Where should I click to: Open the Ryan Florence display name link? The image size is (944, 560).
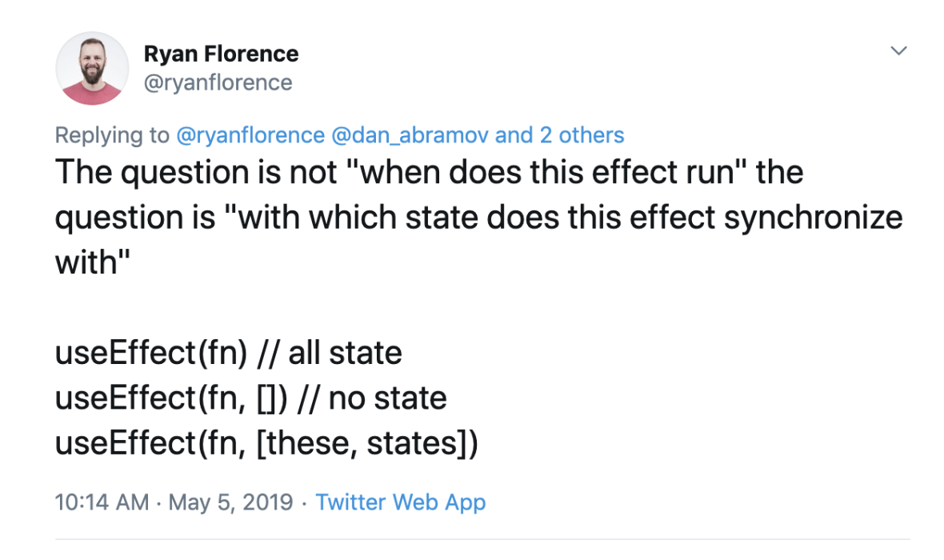coord(221,54)
